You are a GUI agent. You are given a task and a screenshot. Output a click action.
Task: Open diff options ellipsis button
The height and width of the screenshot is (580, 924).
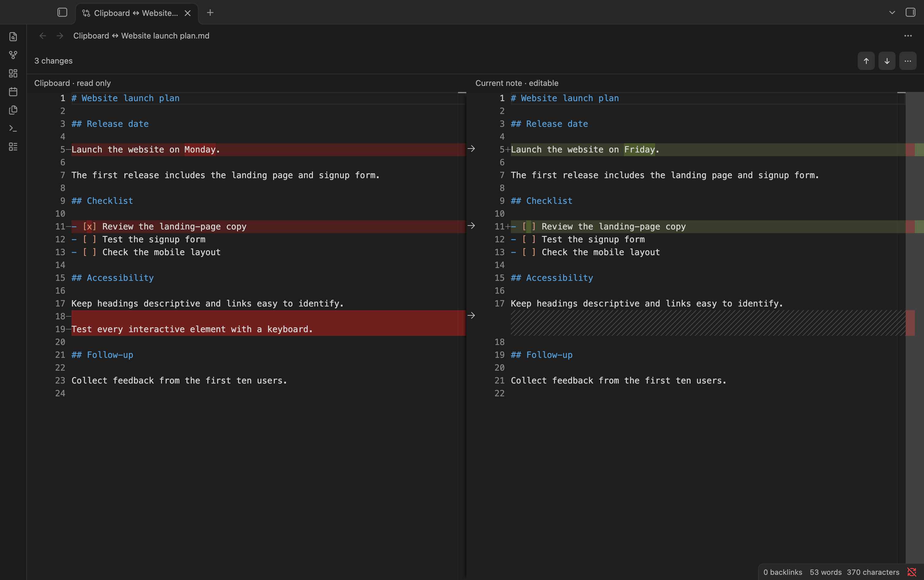908,61
